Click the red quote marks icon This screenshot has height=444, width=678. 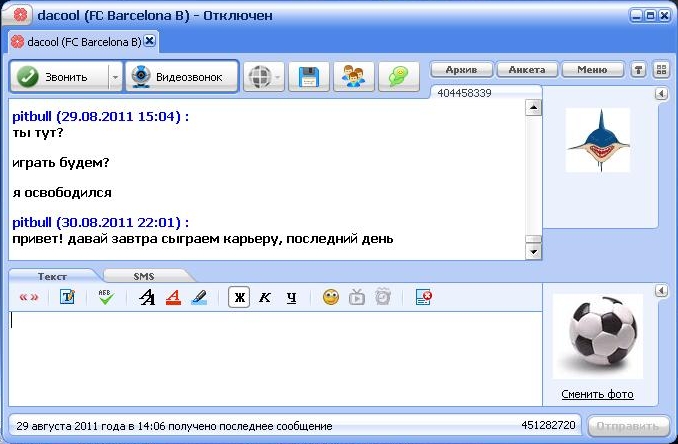point(29,297)
